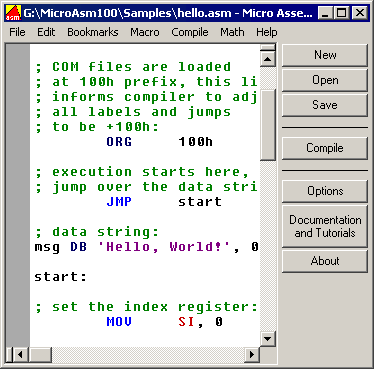Click the horizontal scrollbar left arrow
Viewport: 374px width, 369px height.
[20, 354]
